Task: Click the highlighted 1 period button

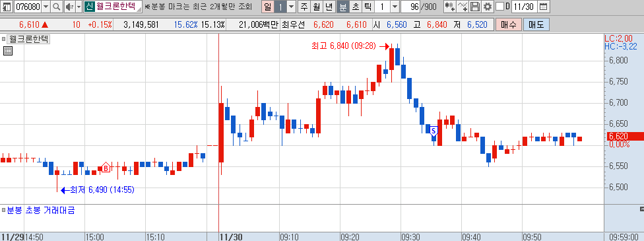Action: point(280,7)
